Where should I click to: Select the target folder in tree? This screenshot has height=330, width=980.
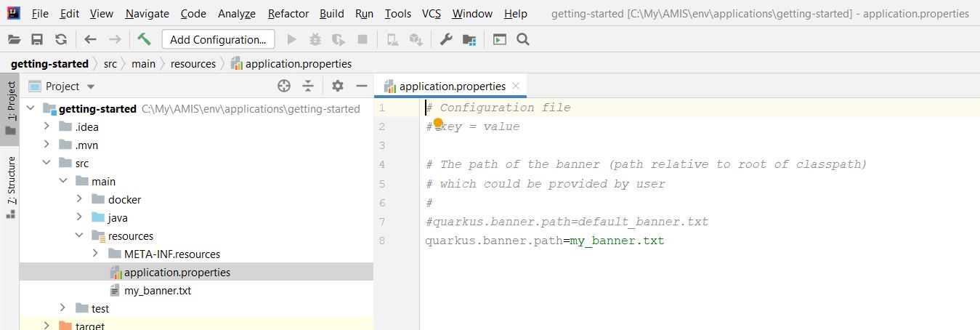pyautogui.click(x=90, y=326)
